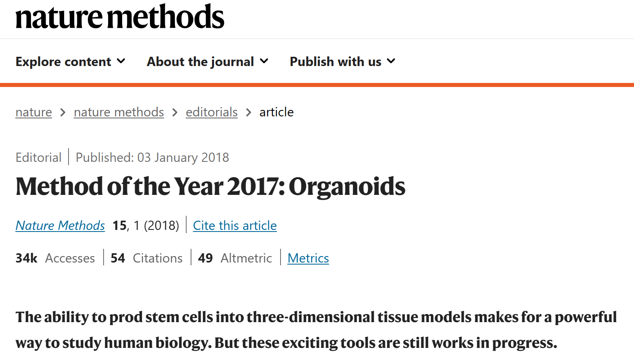Click the 49 Altmetric score
Screen dimensions: 634x364
tap(235, 258)
